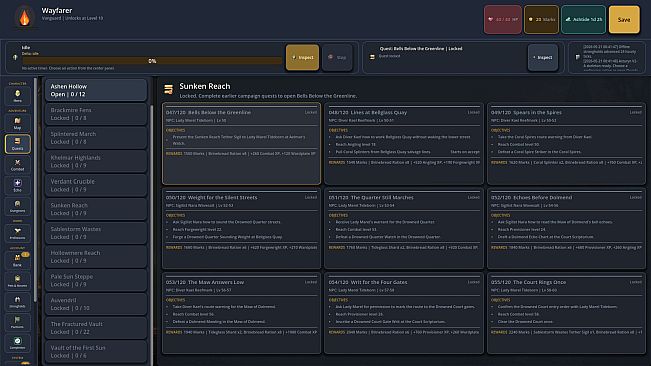Open the Completion sidebar icon
Screen dimensions: 651x366
[17, 343]
